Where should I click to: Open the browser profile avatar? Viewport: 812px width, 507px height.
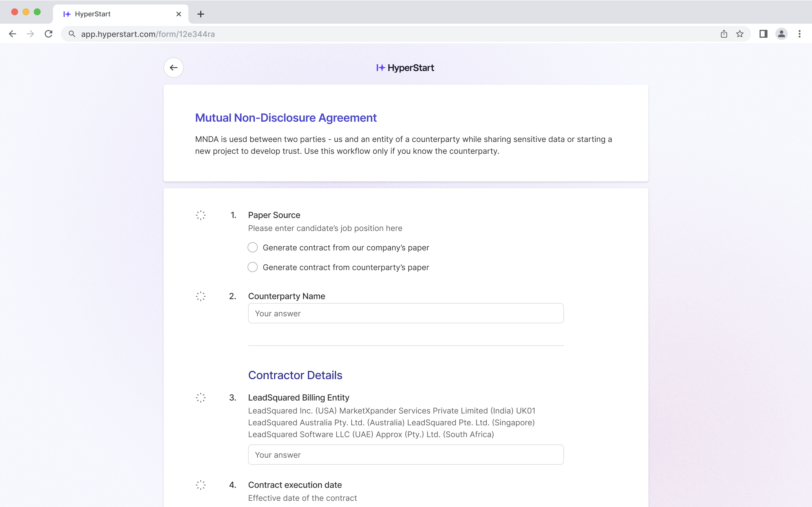(x=782, y=34)
